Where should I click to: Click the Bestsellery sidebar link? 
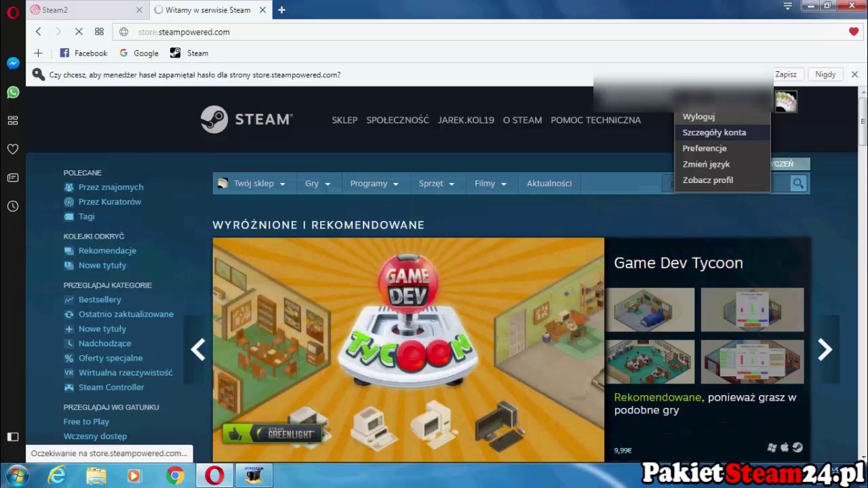pos(100,300)
